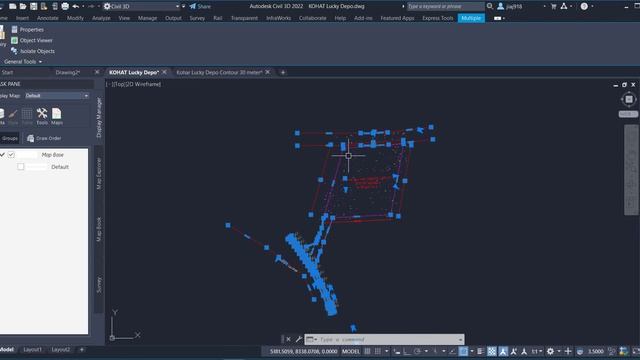Open the Modify ribbon tab
The height and width of the screenshot is (360, 640).
point(75,18)
